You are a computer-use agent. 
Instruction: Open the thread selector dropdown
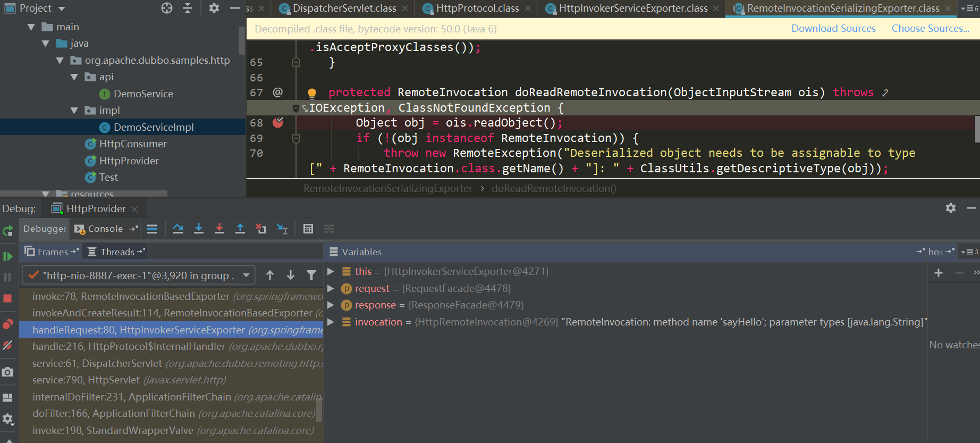[x=246, y=275]
